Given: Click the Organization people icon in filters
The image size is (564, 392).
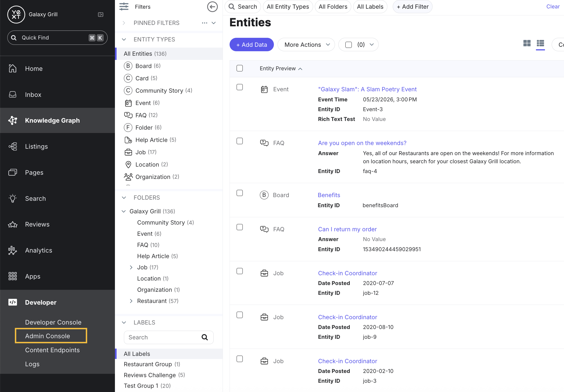Looking at the screenshot, I should [128, 177].
